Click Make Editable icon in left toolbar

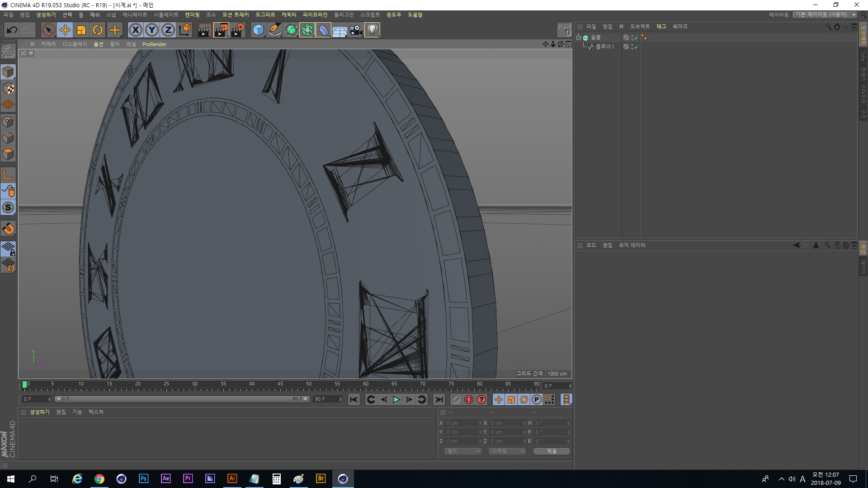(8, 51)
